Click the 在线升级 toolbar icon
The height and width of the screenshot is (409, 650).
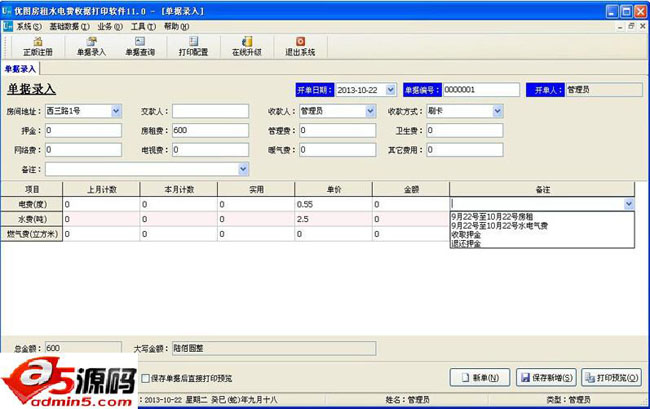click(247, 46)
